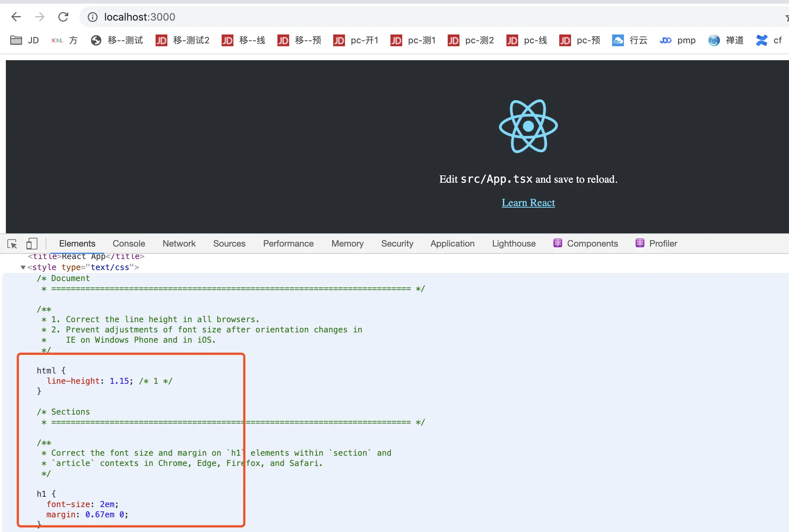Image resolution: width=789 pixels, height=532 pixels.
Task: Open the 行云 bookmark
Action: pos(629,40)
